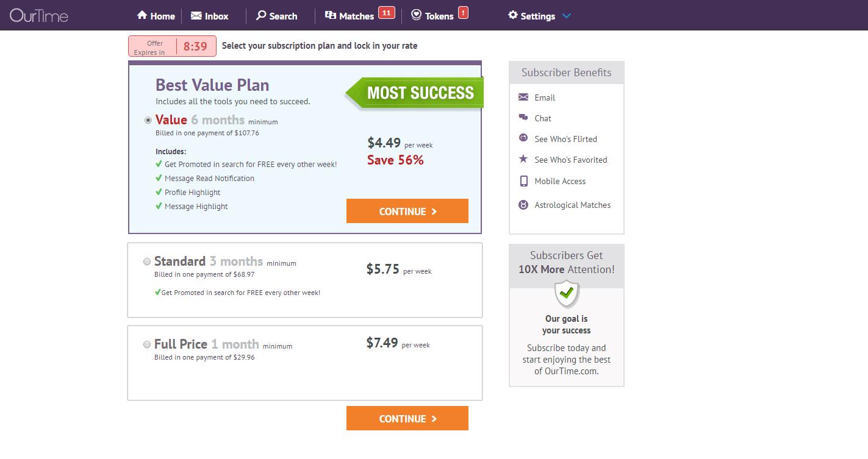Click the Most Success green ribbon
Screen dimensions: 868x459
coord(415,93)
